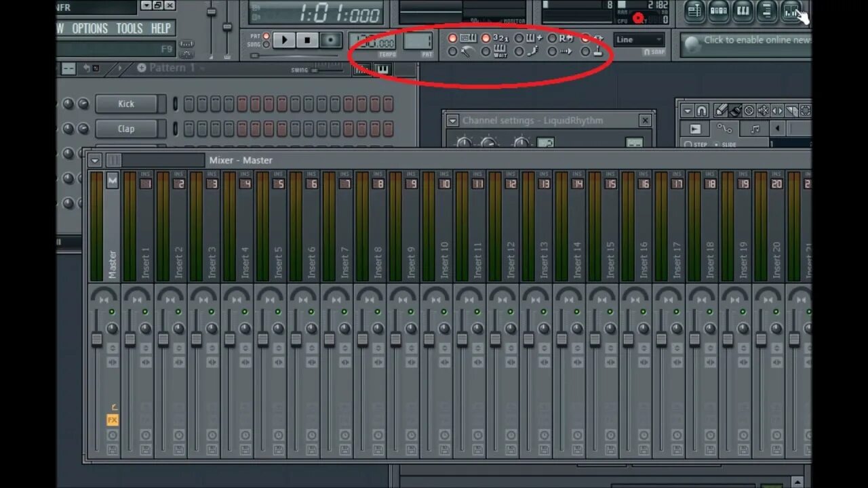Select the Pencil draw tool
Image resolution: width=868 pixels, height=488 pixels.
pos(721,110)
